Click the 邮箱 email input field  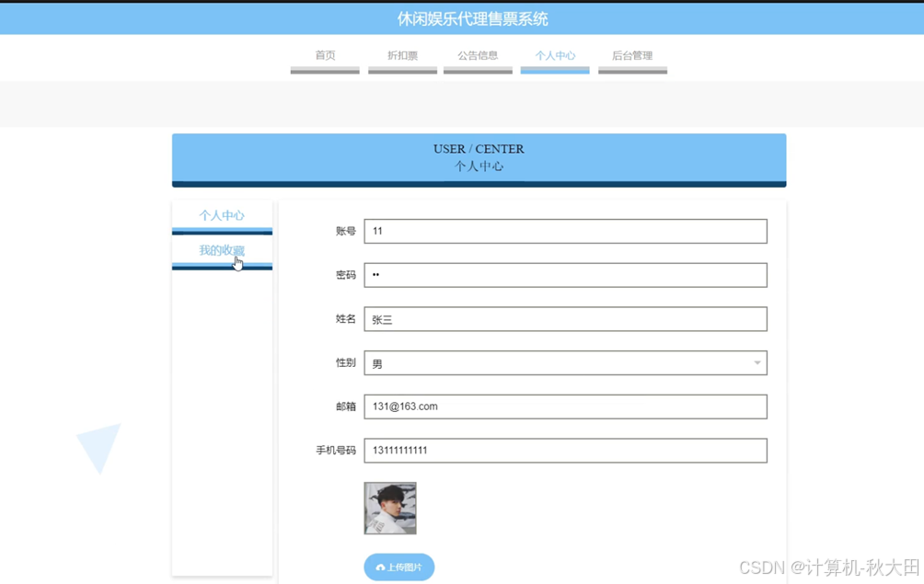565,407
